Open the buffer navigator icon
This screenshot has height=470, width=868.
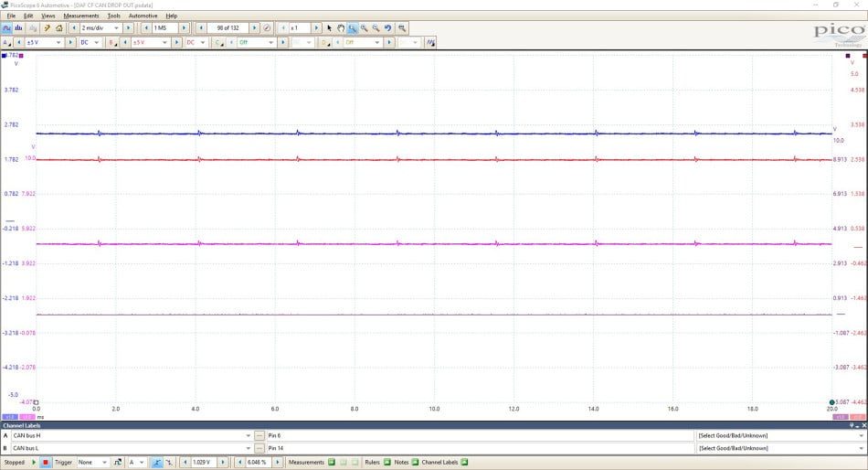coord(267,27)
